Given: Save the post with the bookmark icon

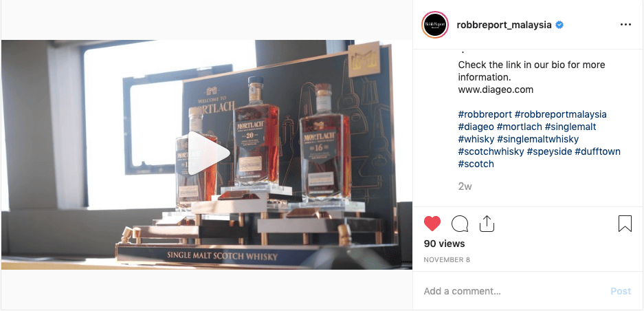Looking at the screenshot, I should (625, 224).
